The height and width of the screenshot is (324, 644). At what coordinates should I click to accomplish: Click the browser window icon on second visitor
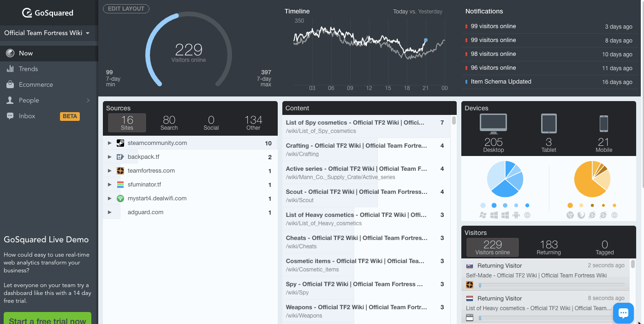(x=470, y=318)
